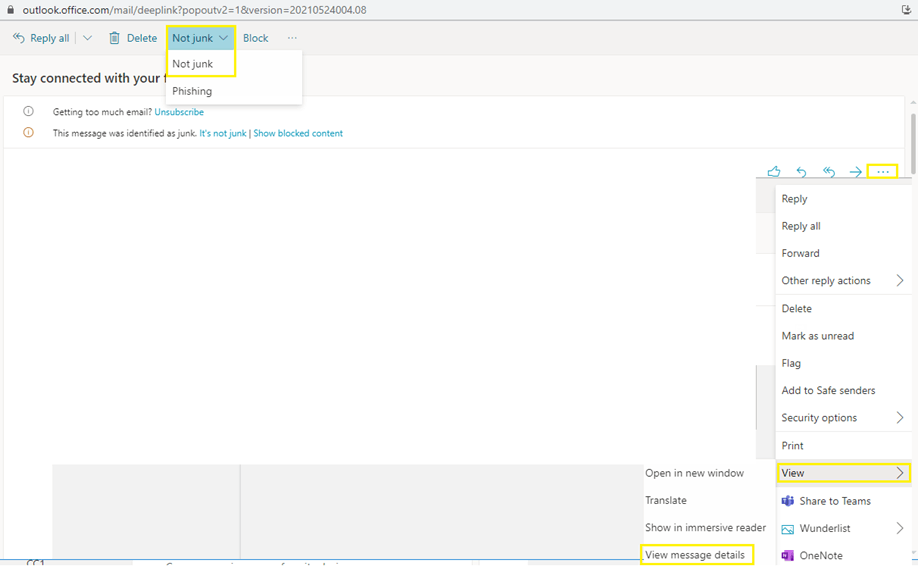The image size is (918, 566).
Task: Expand Security options submenu
Action: tap(843, 417)
